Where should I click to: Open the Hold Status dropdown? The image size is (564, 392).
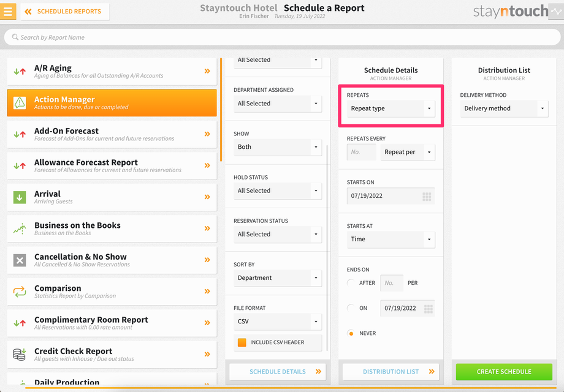tap(278, 190)
